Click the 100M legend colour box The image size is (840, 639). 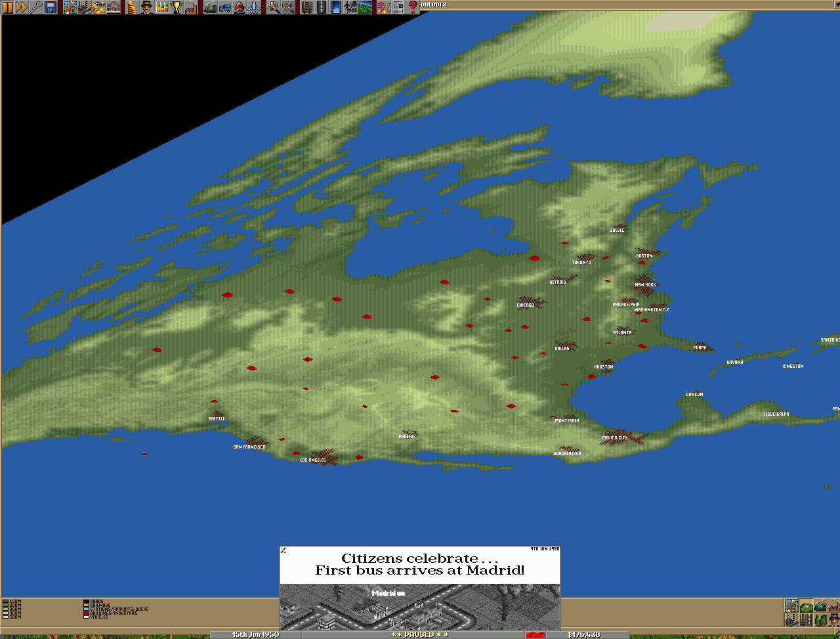click(5, 602)
